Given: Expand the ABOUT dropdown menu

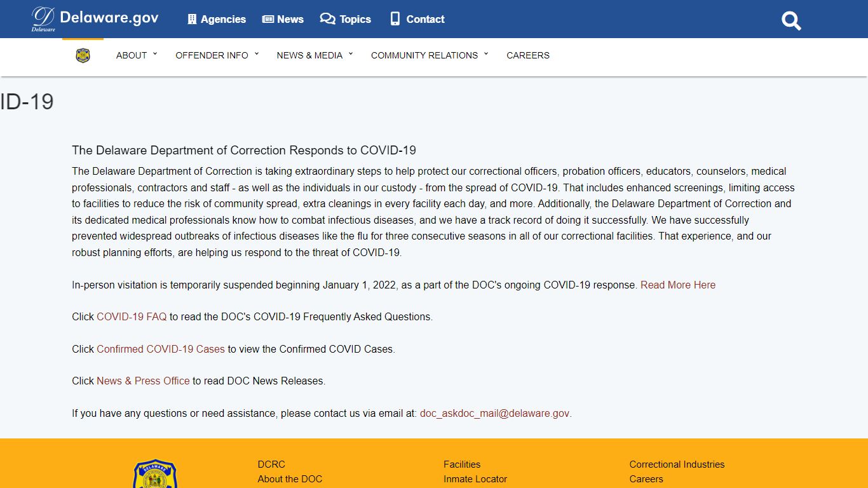Looking at the screenshot, I should (137, 55).
